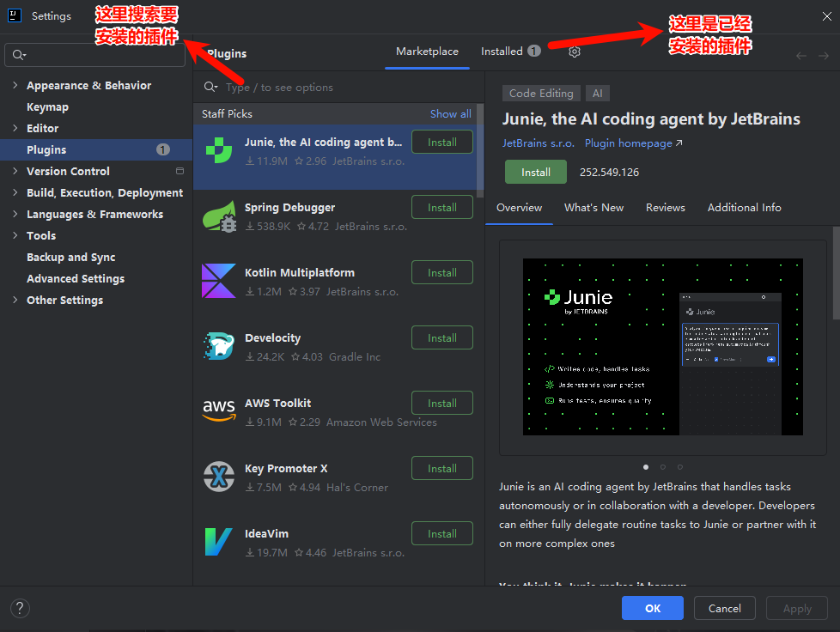Click the AI tag
Image resolution: width=840 pixels, height=632 pixels.
(597, 94)
